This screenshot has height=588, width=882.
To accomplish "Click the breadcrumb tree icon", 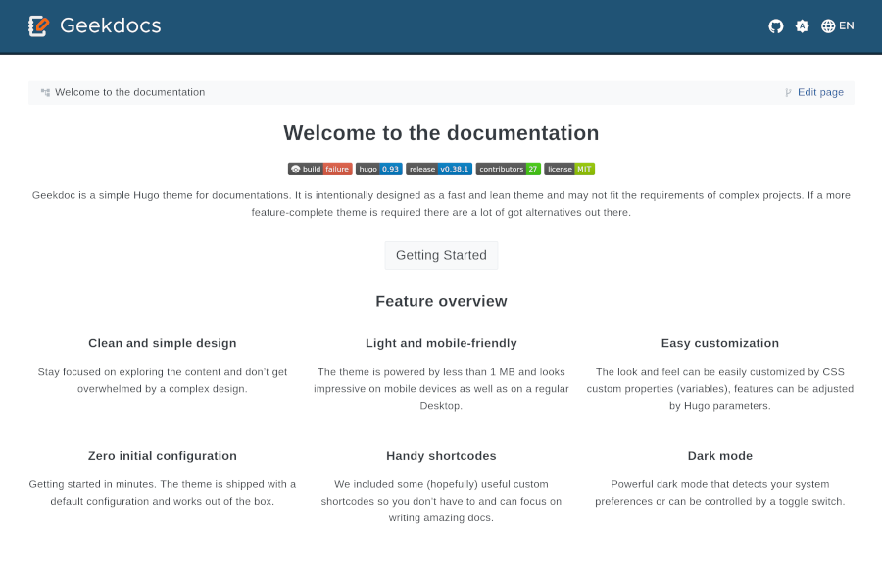I will 45,93.
